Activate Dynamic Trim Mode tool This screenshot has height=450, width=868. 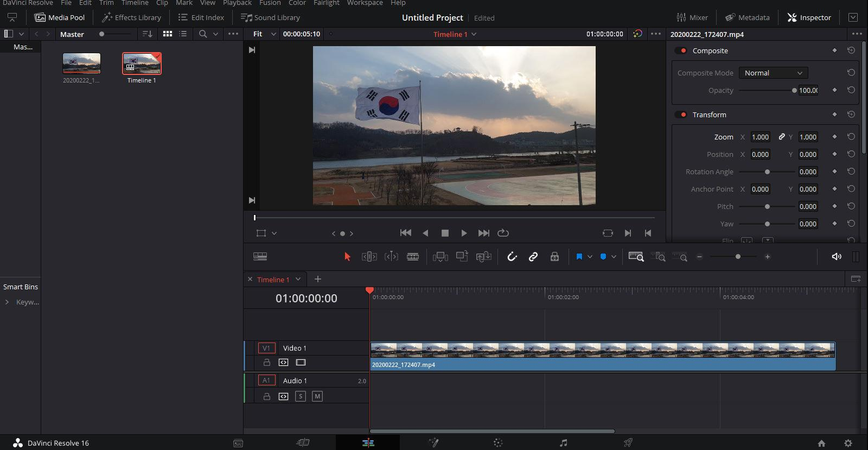[x=391, y=257]
